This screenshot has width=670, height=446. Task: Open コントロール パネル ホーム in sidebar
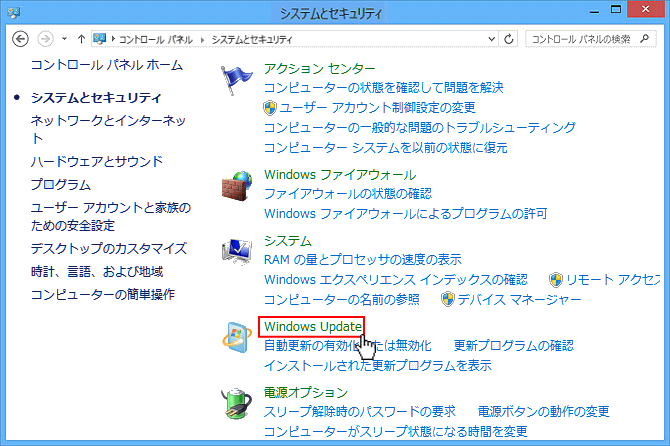(107, 65)
